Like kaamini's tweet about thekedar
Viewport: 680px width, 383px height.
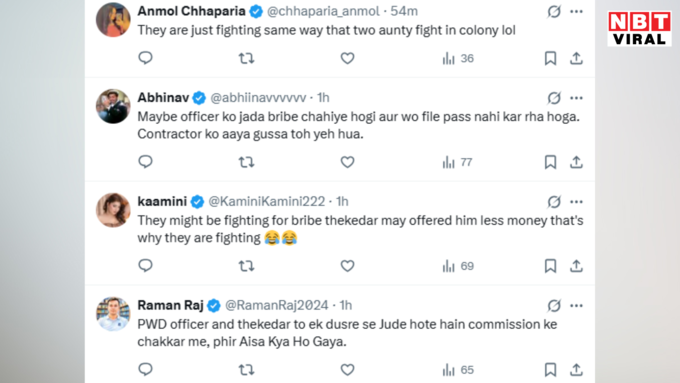(347, 266)
